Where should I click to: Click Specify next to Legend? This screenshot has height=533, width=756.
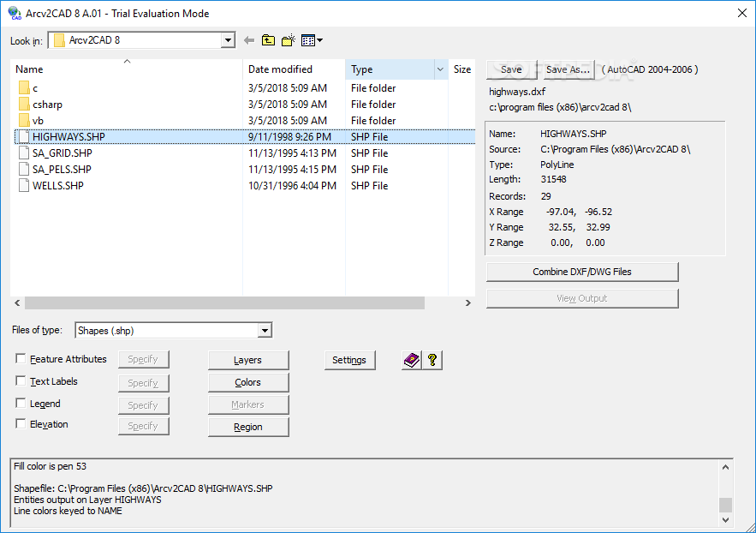click(143, 405)
